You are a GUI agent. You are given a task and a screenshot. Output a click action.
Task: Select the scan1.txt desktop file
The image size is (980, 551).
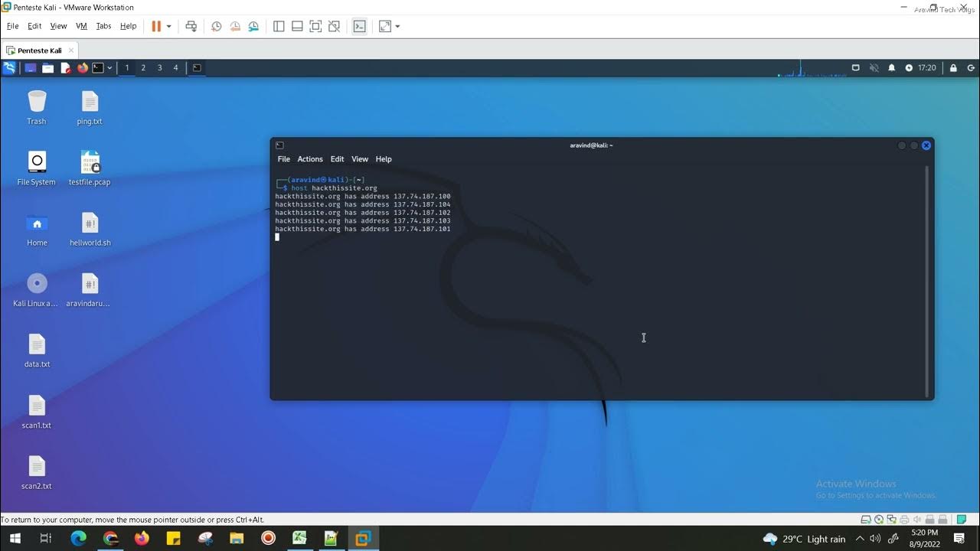pos(37,412)
